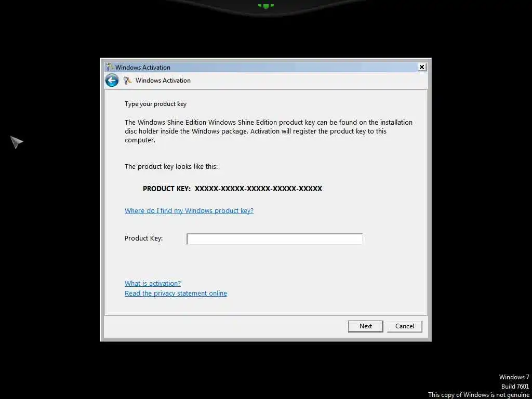Click the title bar keys icon

[x=109, y=67]
